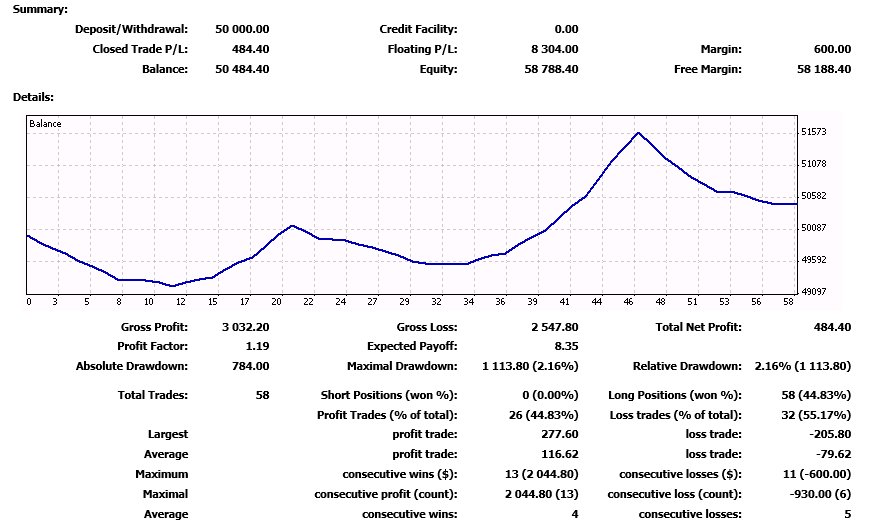This screenshot has width=869, height=532.
Task: Select the Deposit/Withdrawal value 50 000.00
Action: pos(242,29)
